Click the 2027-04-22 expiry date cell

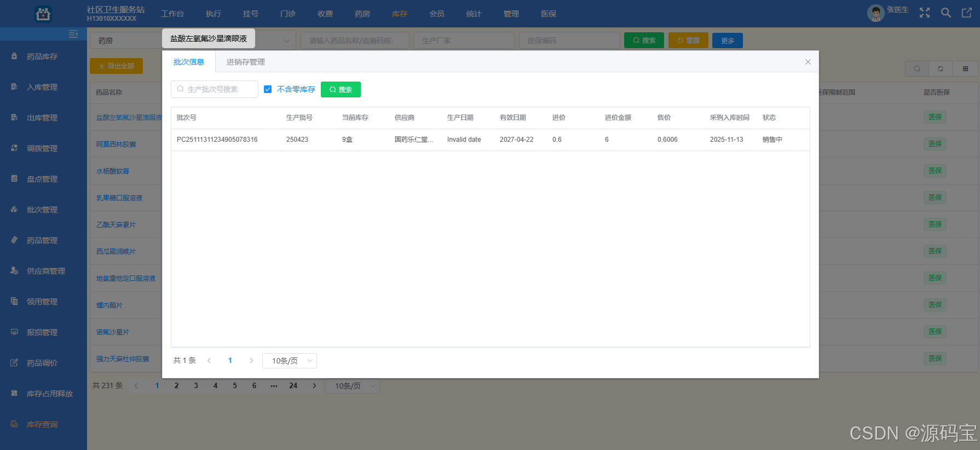point(517,140)
